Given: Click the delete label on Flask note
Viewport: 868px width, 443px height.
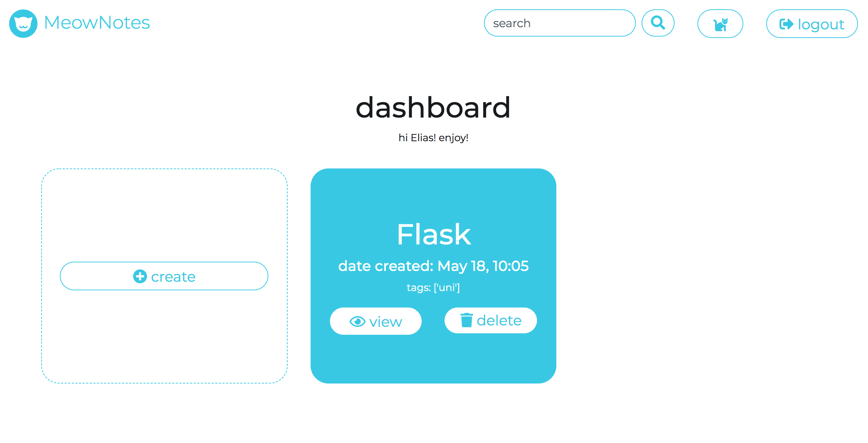Looking at the screenshot, I should click(499, 320).
